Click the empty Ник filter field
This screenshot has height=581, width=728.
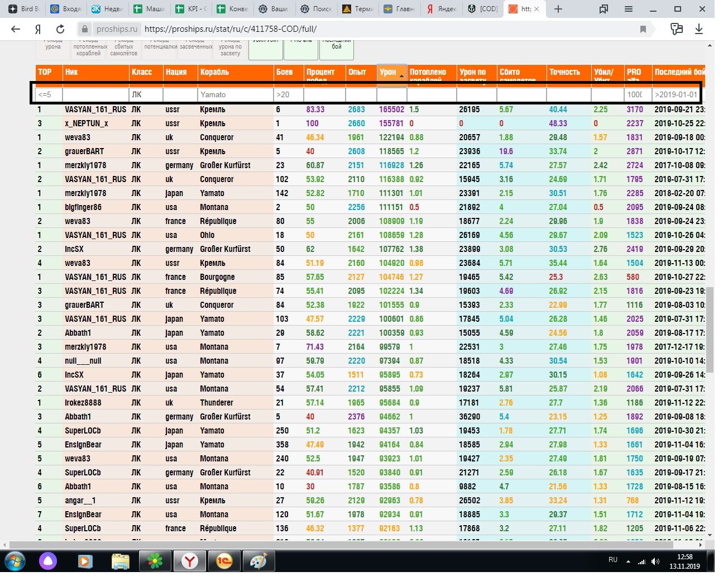pyautogui.click(x=95, y=94)
